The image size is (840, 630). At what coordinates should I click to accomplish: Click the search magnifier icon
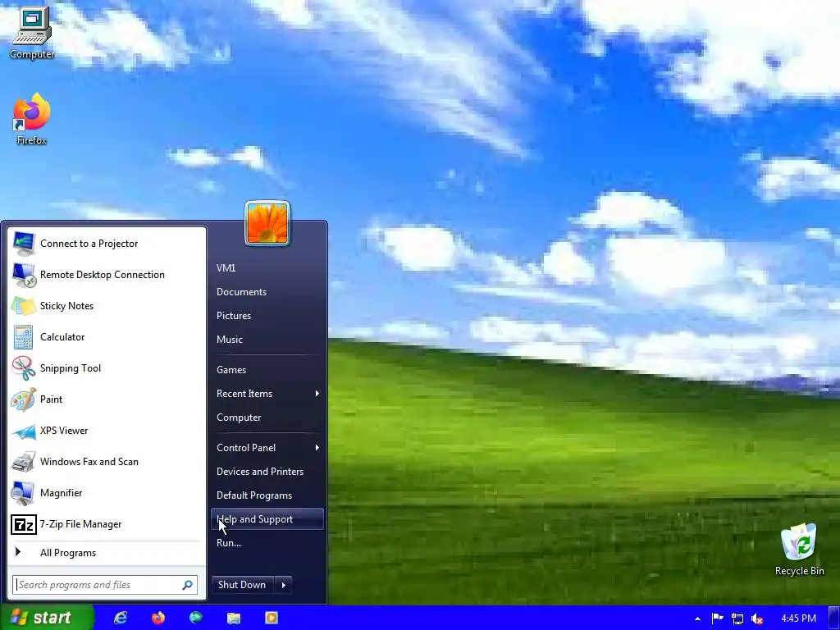coord(188,584)
